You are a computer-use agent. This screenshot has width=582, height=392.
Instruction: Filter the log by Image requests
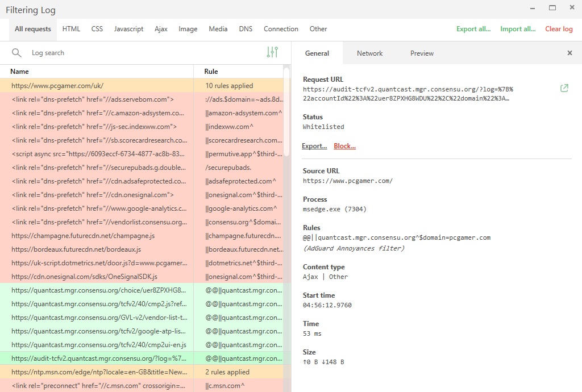[188, 29]
